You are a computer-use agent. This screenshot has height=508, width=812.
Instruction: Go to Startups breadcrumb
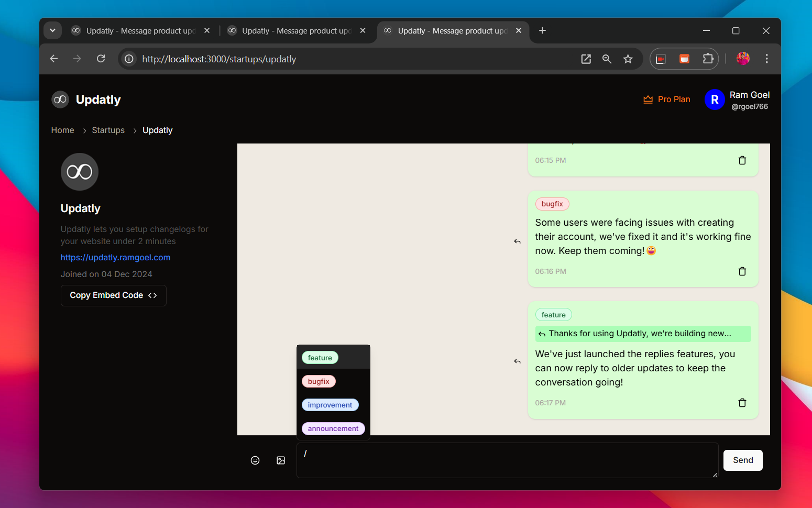[108, 130]
